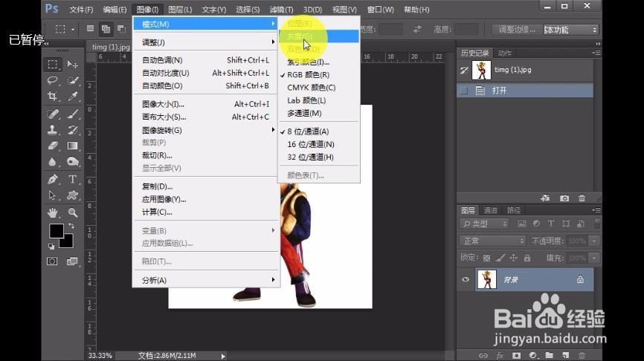Screen dimensions: 644x361
Task: Select the Move tool
Action: [x=73, y=65]
